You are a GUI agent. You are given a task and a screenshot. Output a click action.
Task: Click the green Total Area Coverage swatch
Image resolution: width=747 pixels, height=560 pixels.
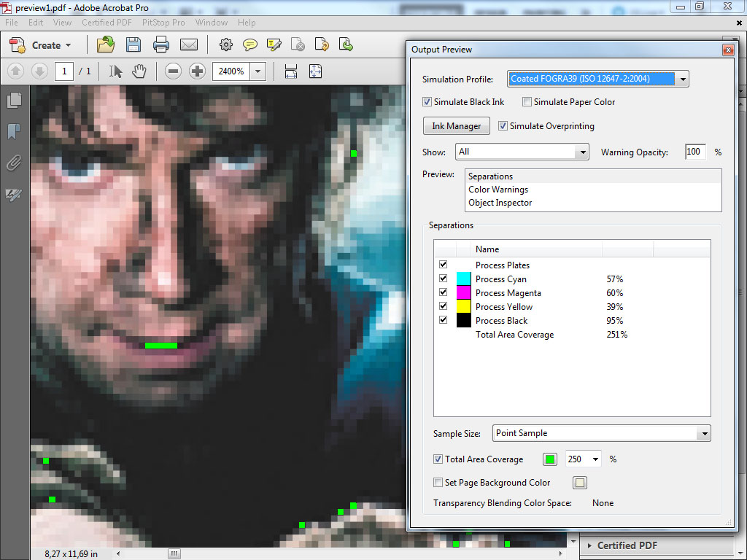[x=550, y=459]
